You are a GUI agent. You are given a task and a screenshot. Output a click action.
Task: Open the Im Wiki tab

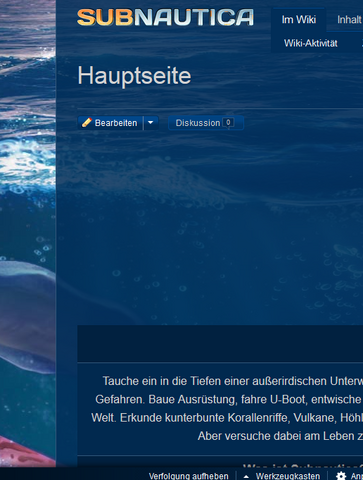click(299, 20)
